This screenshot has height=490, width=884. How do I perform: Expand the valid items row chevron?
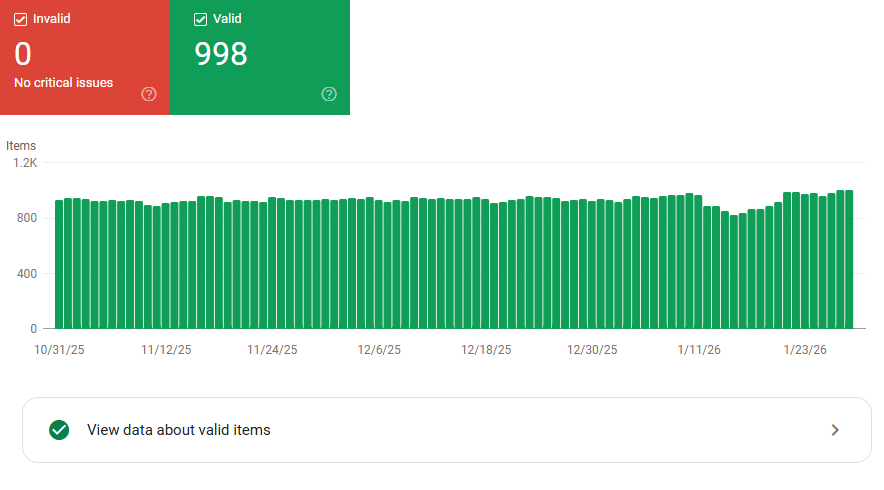coord(835,430)
